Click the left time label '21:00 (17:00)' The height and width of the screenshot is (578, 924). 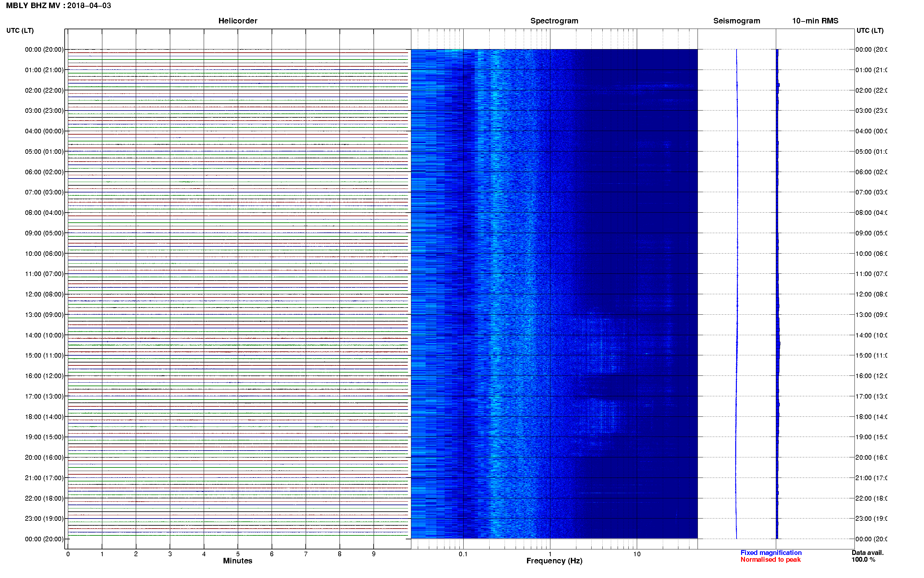click(x=44, y=478)
